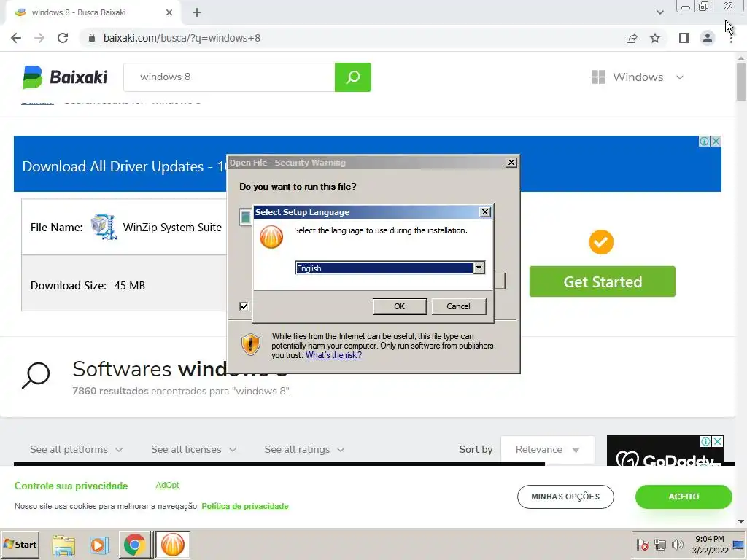Cancel the Select Setup Language dialog

tap(458, 306)
